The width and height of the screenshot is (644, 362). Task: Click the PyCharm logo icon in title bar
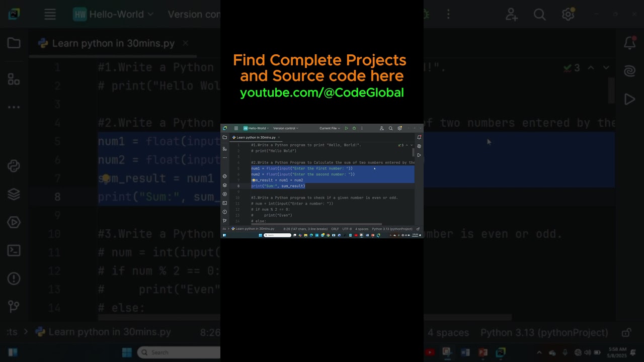[x=225, y=128]
